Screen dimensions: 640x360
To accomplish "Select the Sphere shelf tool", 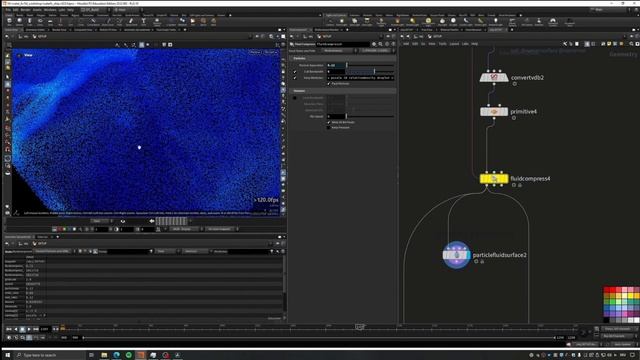I will [x=19, y=21].
